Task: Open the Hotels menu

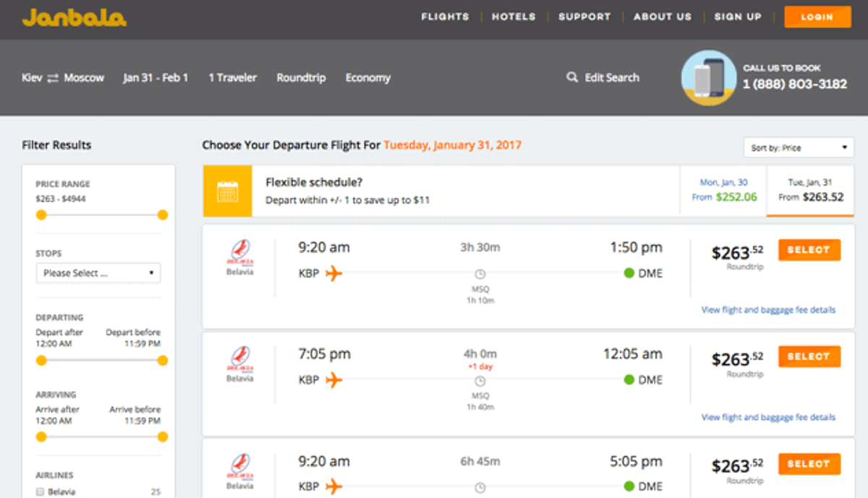Action: coord(514,17)
